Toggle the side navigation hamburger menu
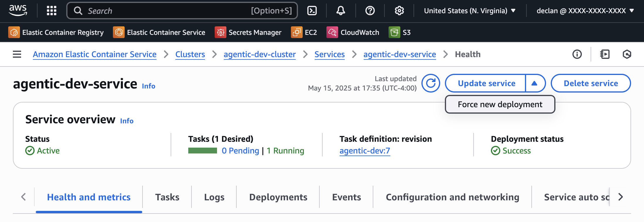644x222 pixels. 17,54
